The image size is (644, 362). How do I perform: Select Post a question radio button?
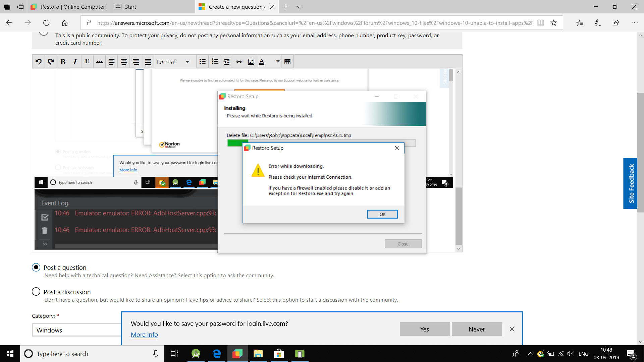tap(36, 267)
